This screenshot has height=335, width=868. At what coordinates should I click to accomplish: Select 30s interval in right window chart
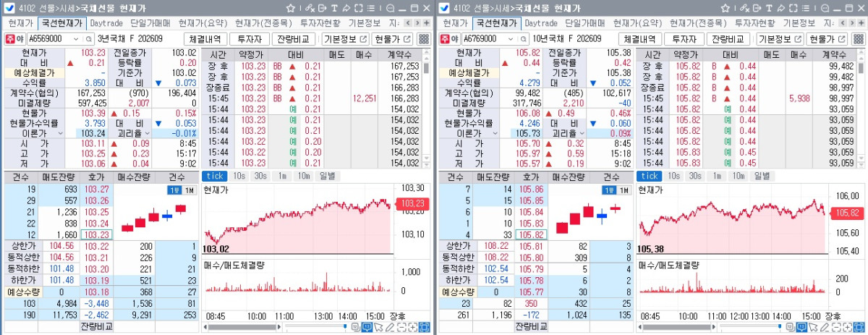coord(694,176)
